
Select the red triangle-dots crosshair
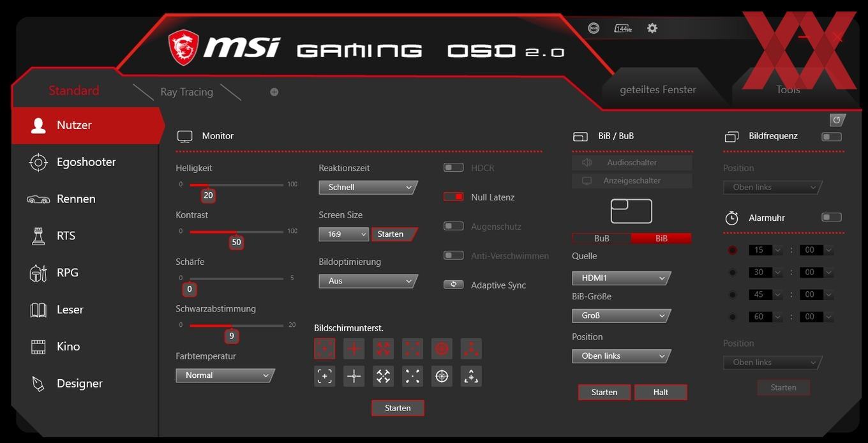471,349
